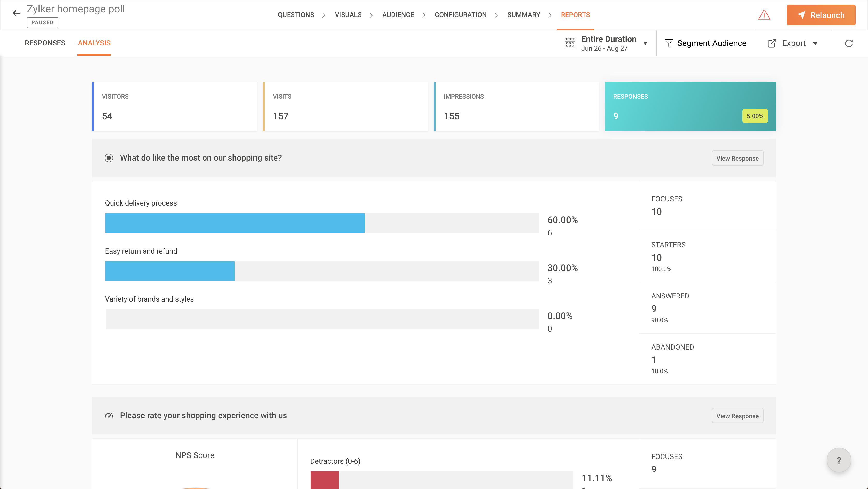The width and height of the screenshot is (868, 489).
Task: Click the Quick delivery process blue bar
Action: 235,223
